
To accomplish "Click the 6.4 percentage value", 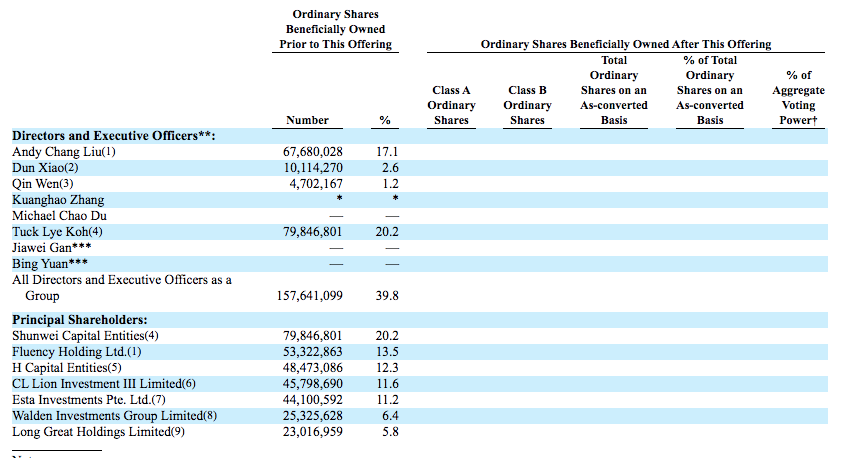I will click(390, 416).
